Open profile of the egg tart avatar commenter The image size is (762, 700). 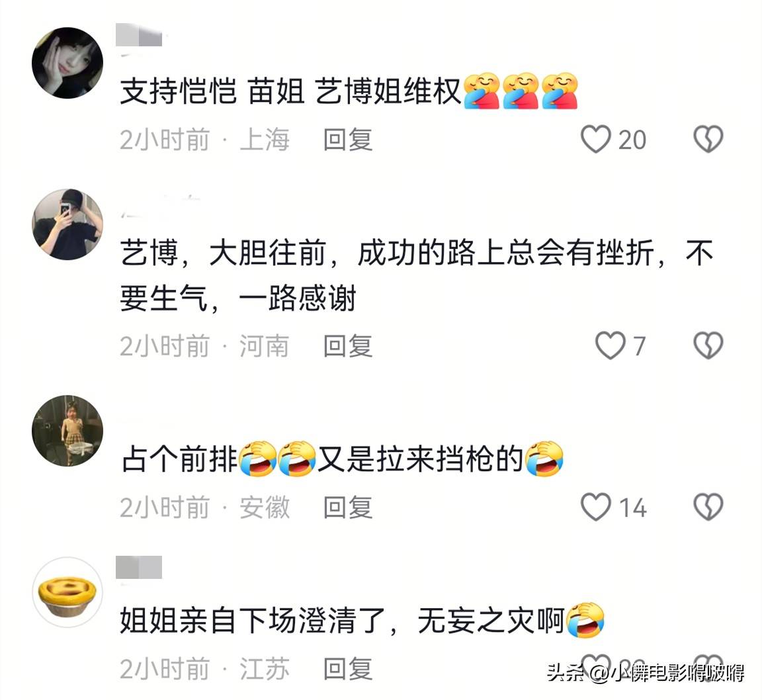point(67,592)
